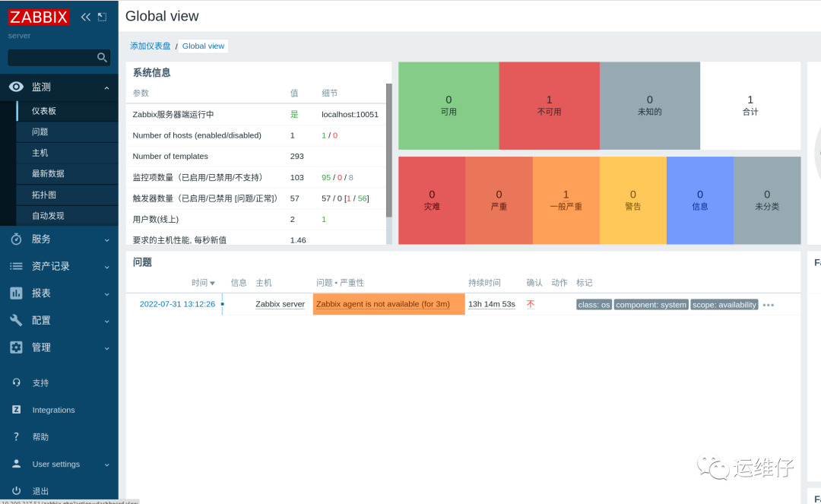The height and width of the screenshot is (504, 821).
Task: Open the Integrations link
Action: 53,410
